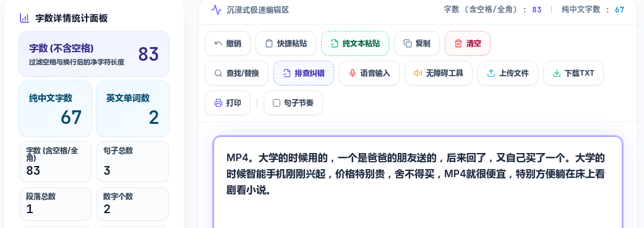Click the 快捷粘贴 button text
The image size is (644, 228).
click(x=291, y=43)
